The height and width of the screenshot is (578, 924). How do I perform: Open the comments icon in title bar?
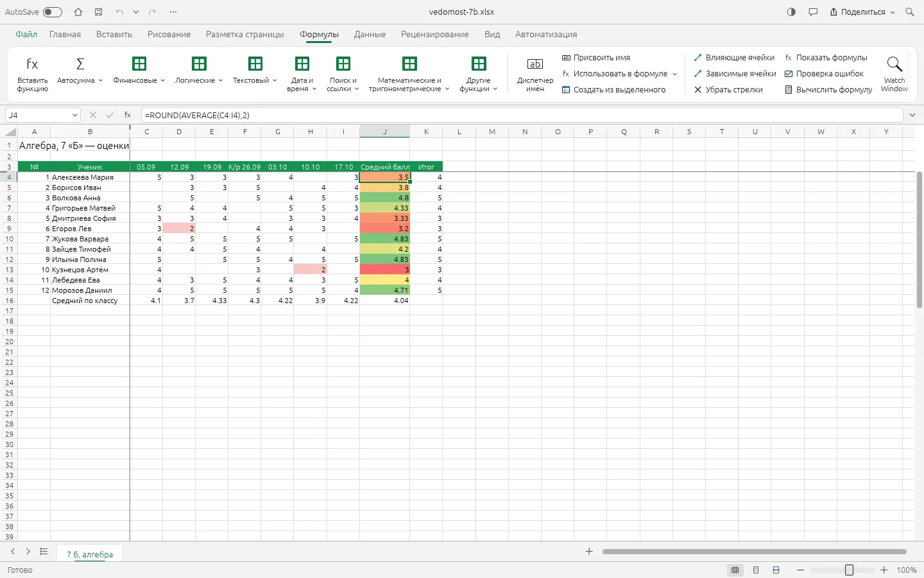[813, 12]
